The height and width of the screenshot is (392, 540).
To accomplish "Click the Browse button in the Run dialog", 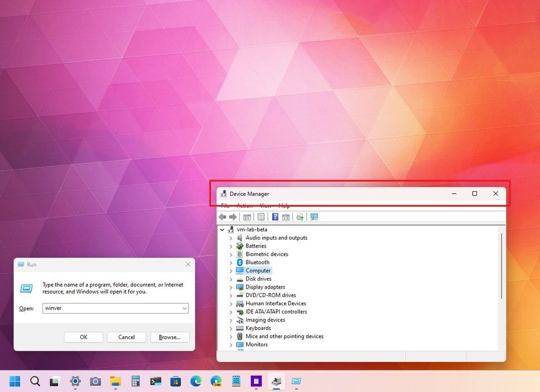I will [x=170, y=337].
